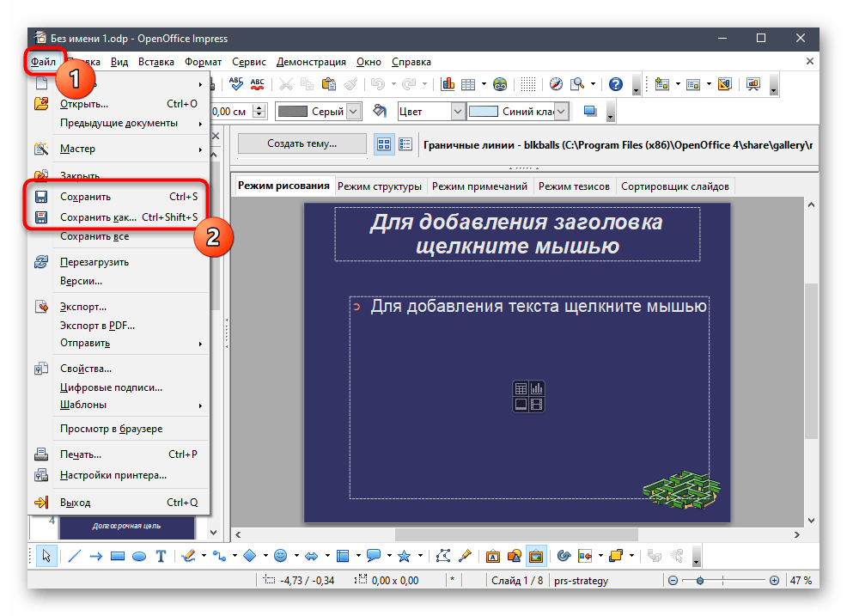Select the Text tool in drawing toolbar

pos(161,556)
